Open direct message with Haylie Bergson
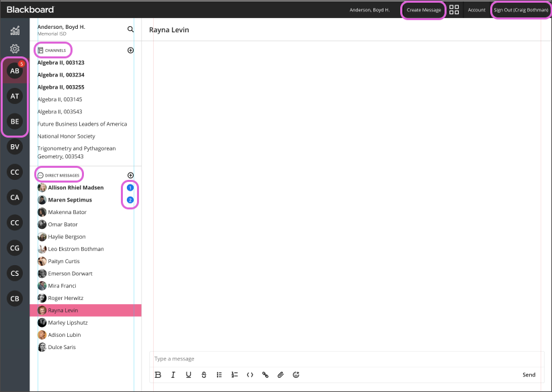Viewport: 552px width, 392px height. click(66, 237)
